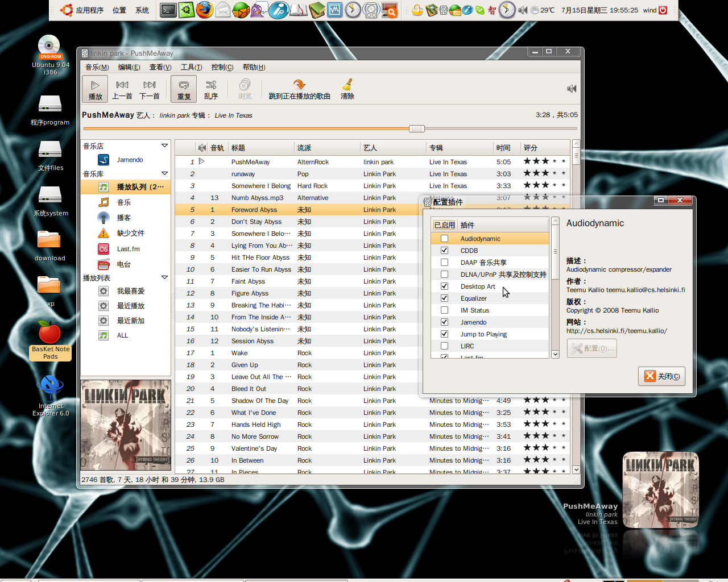This screenshot has height=582, width=728.
Task: Launch Firefox from the top panel
Action: 205,10
